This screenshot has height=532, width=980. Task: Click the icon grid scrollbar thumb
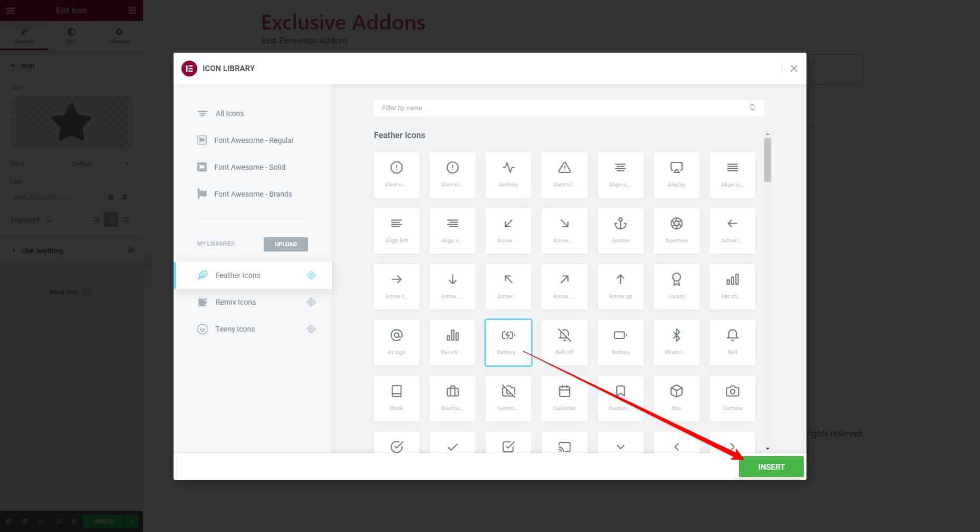click(767, 160)
